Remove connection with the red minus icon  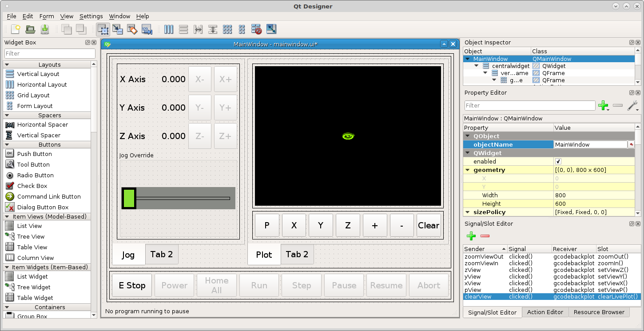click(485, 236)
